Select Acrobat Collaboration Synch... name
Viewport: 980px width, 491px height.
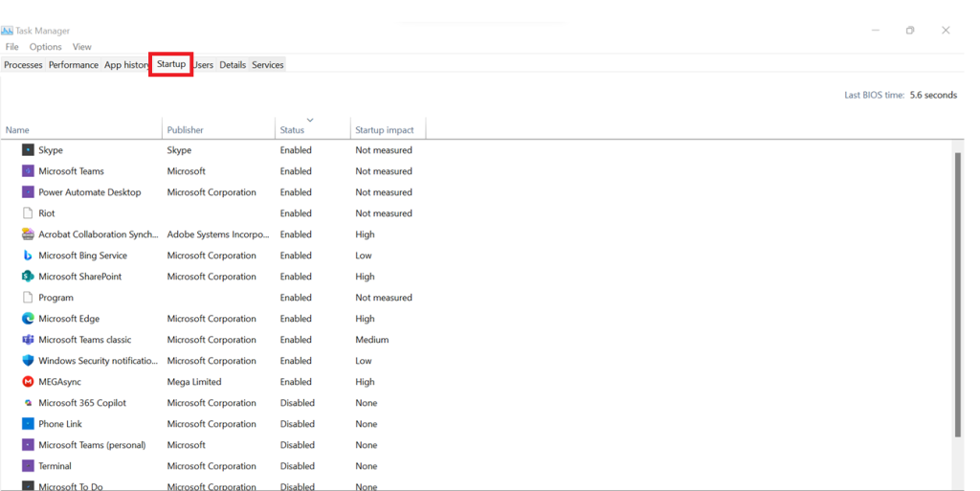click(x=99, y=234)
